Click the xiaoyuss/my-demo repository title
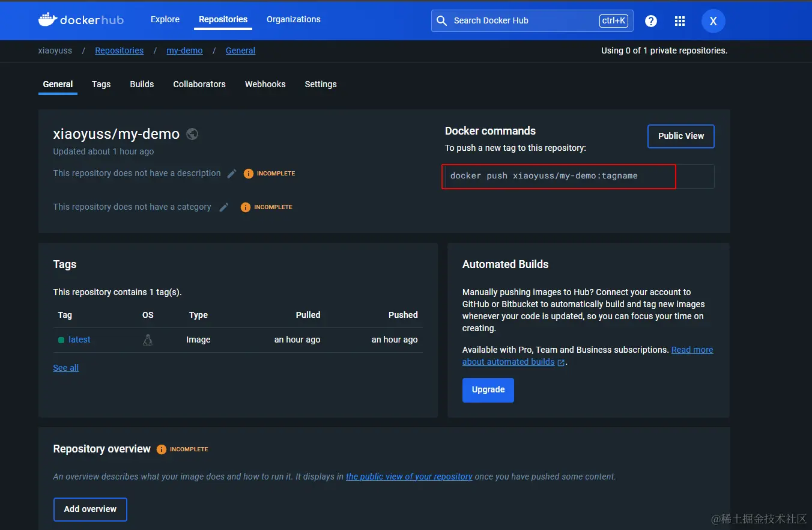This screenshot has width=812, height=530. pos(117,134)
